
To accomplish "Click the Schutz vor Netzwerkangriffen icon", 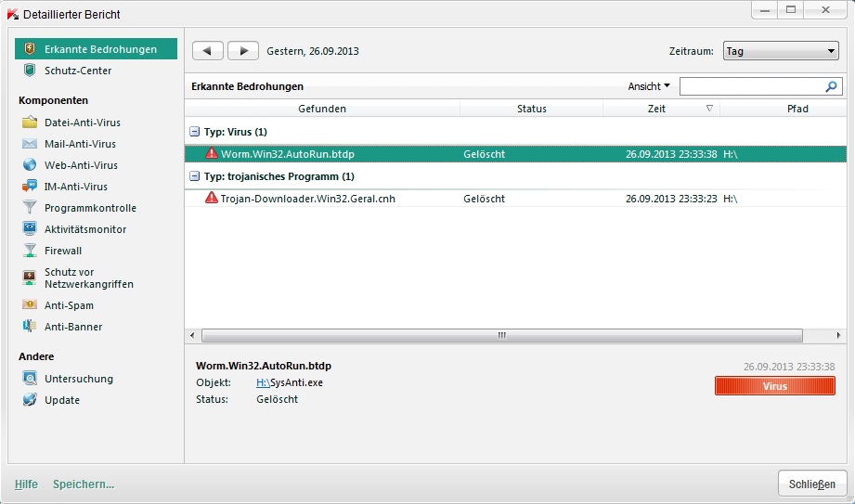I will click(30, 278).
